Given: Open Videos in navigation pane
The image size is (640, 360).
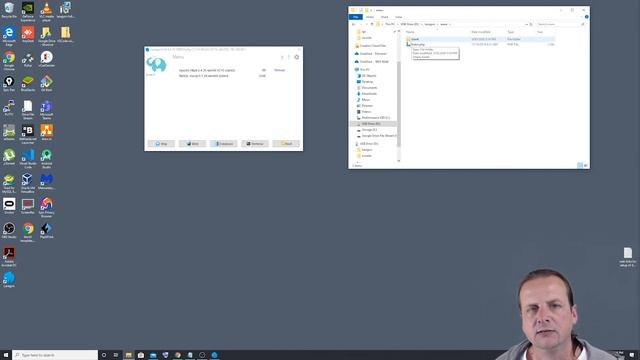Looking at the screenshot, I should [366, 111].
